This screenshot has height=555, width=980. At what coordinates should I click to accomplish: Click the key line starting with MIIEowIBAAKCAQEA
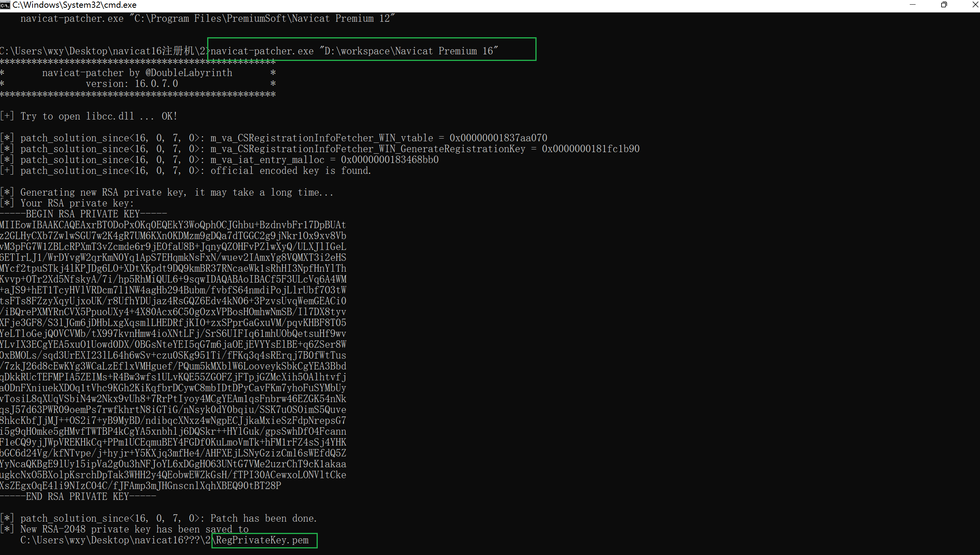pyautogui.click(x=173, y=225)
